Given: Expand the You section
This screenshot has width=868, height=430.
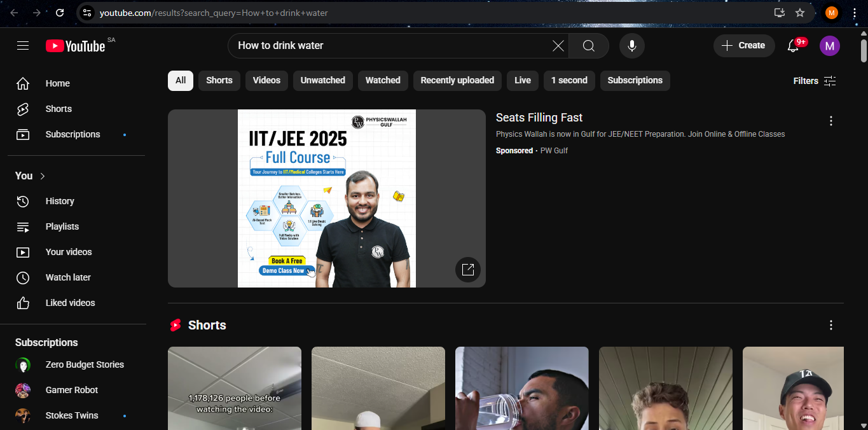Looking at the screenshot, I should tap(31, 176).
